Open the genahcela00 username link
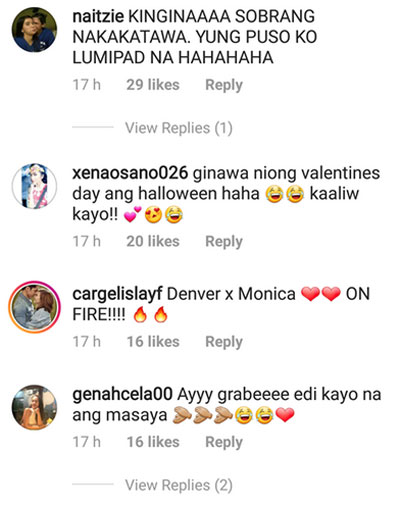The width and height of the screenshot is (400, 506). (122, 394)
